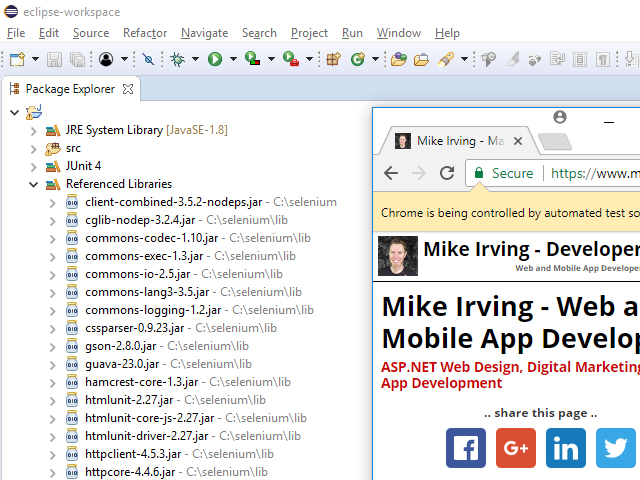Open the Edit menu

pos(49,33)
